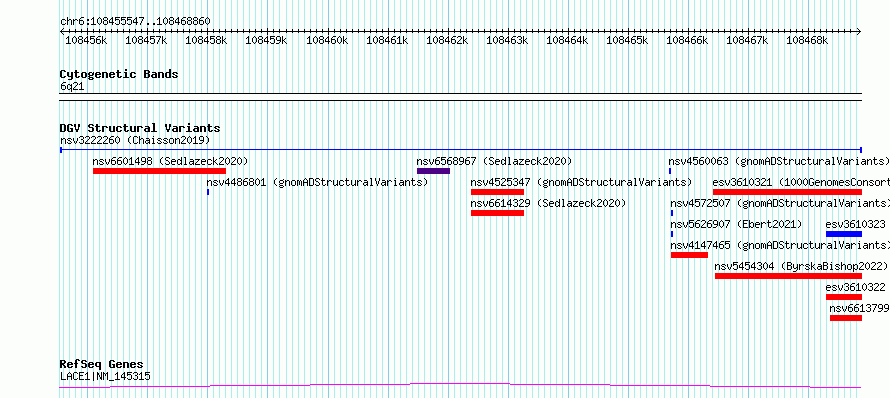This screenshot has height=398, width=890.
Task: Open the nsv6568967 (Sedlazeck2020) label
Action: click(x=494, y=161)
